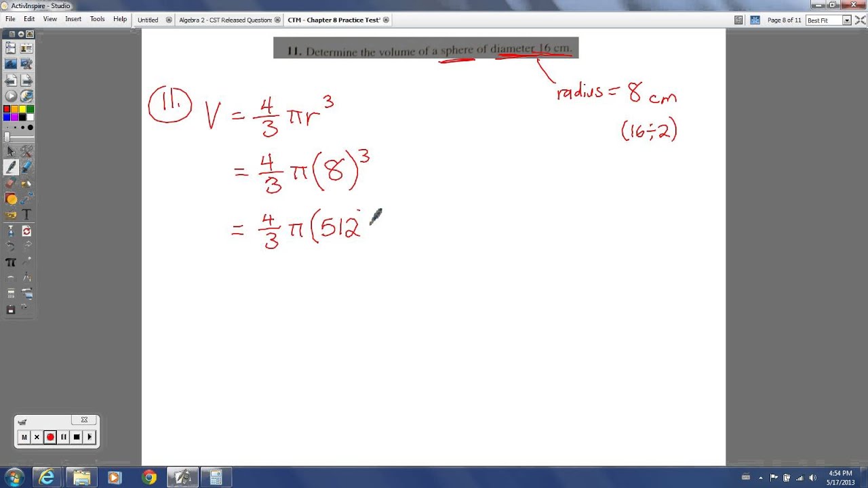Image resolution: width=868 pixels, height=488 pixels.
Task: Open the File menu
Action: click(10, 20)
